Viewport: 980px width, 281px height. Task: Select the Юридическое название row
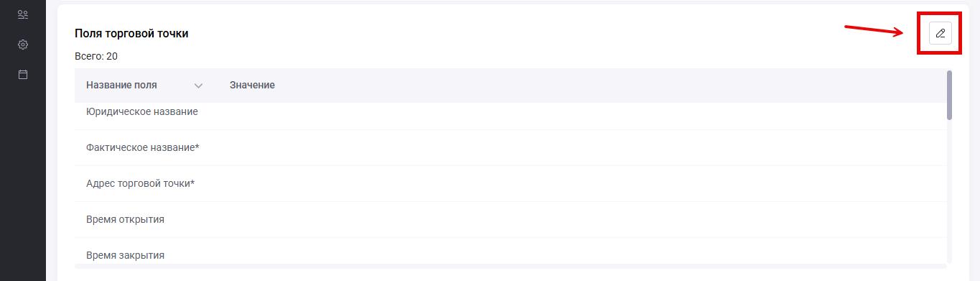(x=508, y=112)
